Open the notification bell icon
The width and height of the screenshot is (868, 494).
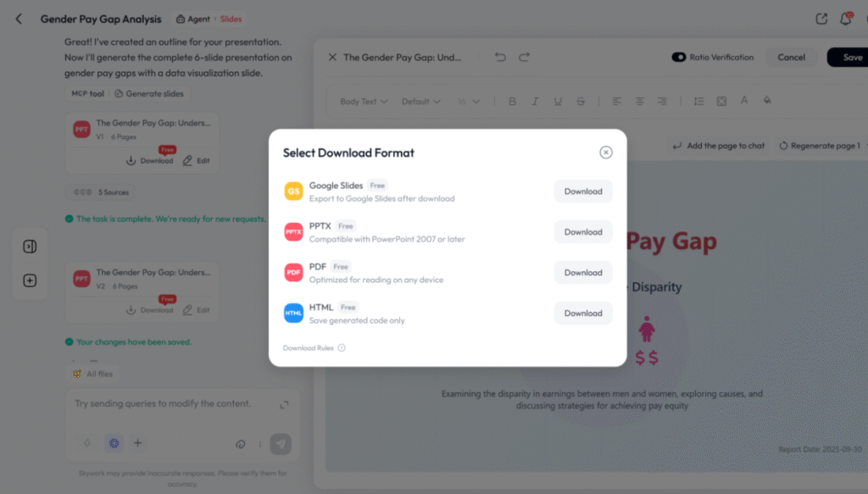point(846,19)
